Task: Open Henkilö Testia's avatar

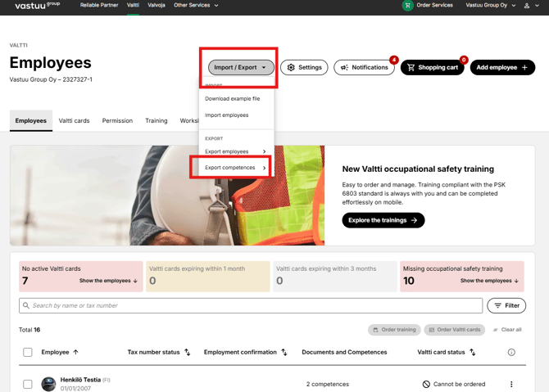Action: pyautogui.click(x=48, y=384)
